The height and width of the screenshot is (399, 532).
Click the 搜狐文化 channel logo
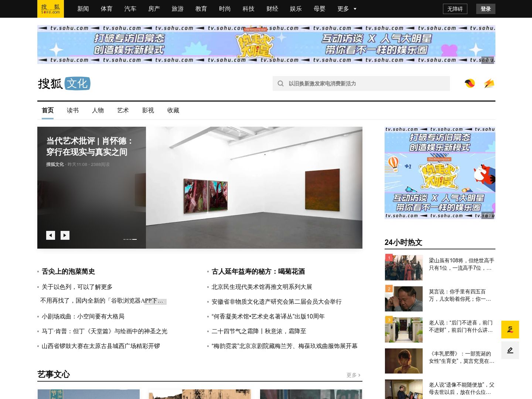pos(64,83)
